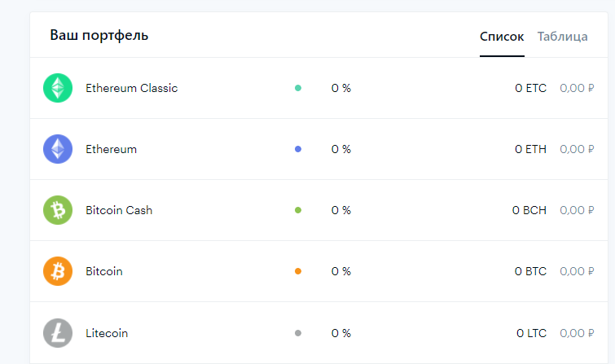Click the 0 BCH balance
615x364 pixels.
pos(529,210)
